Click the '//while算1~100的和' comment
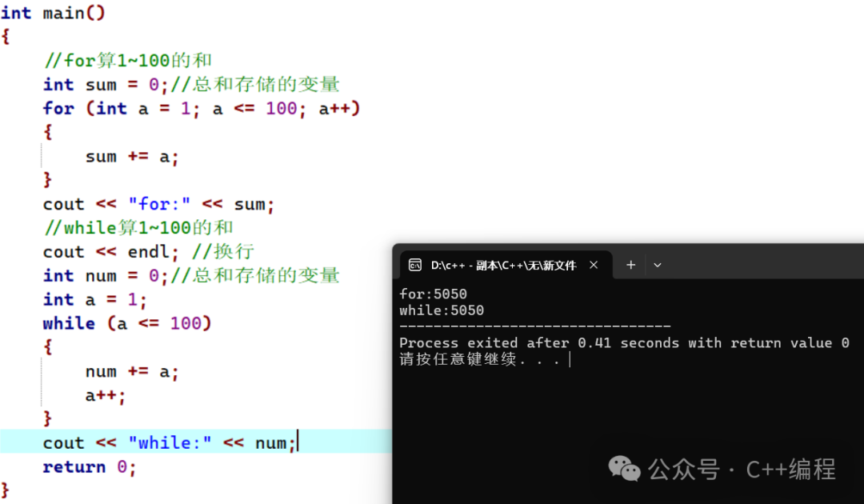 [x=138, y=228]
